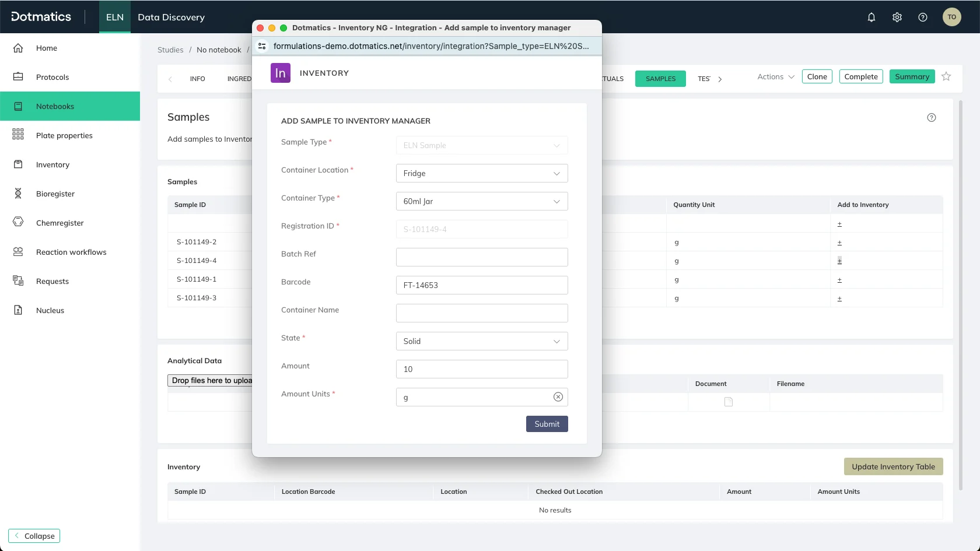The width and height of the screenshot is (980, 551).
Task: Click the page vertical scrollbar
Action: (960, 294)
